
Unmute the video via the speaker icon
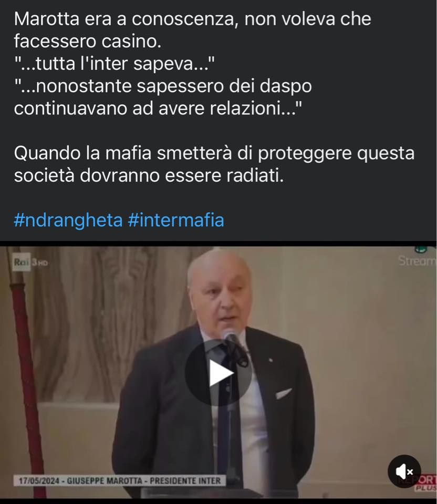[404, 471]
